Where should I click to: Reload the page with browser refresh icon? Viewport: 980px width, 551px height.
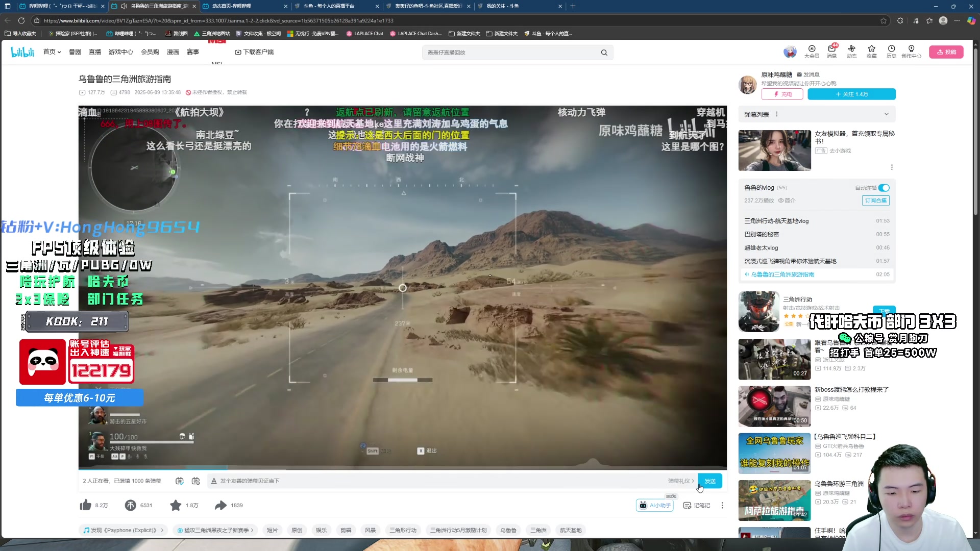[21, 20]
